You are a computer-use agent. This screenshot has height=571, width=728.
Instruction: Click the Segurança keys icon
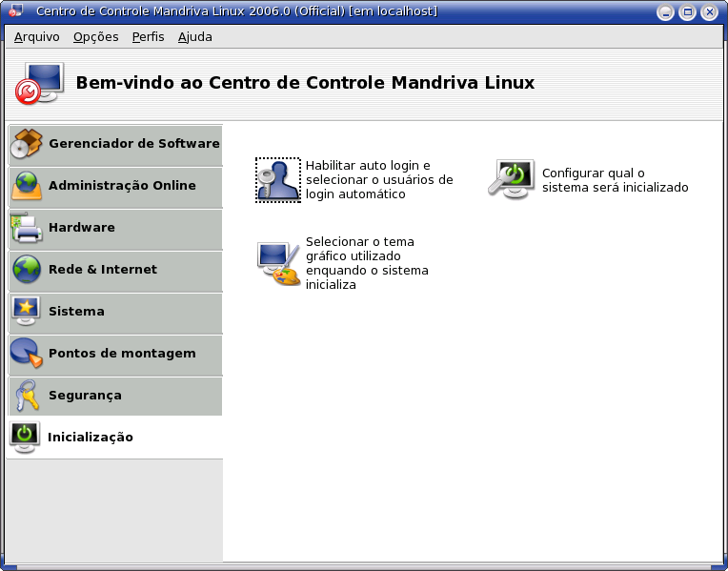click(x=27, y=396)
